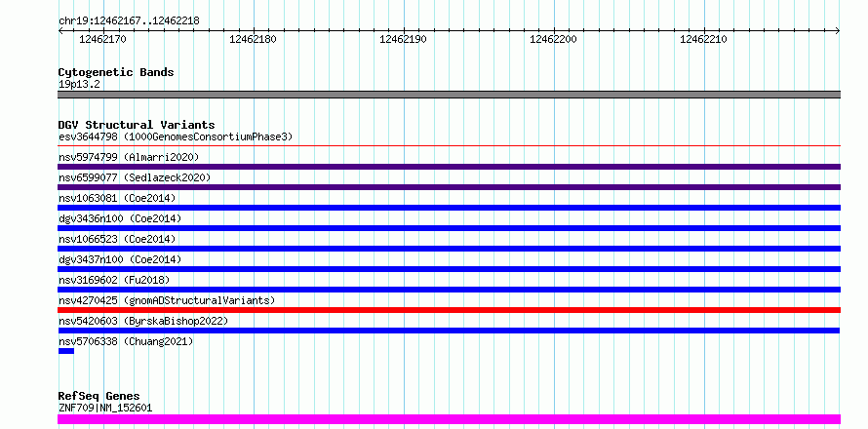Click the blue dgv3437n100 variant bar
Screen dimensions: 868x429
(449, 269)
